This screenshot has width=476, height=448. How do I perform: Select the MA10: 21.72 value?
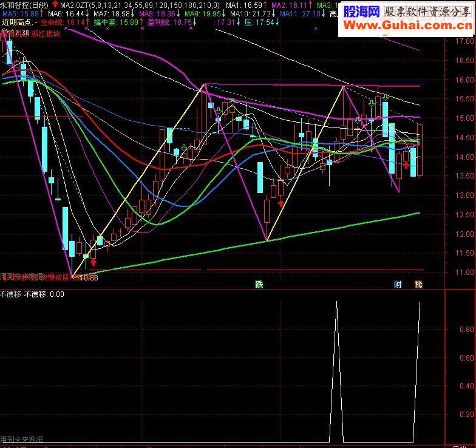tap(250, 13)
